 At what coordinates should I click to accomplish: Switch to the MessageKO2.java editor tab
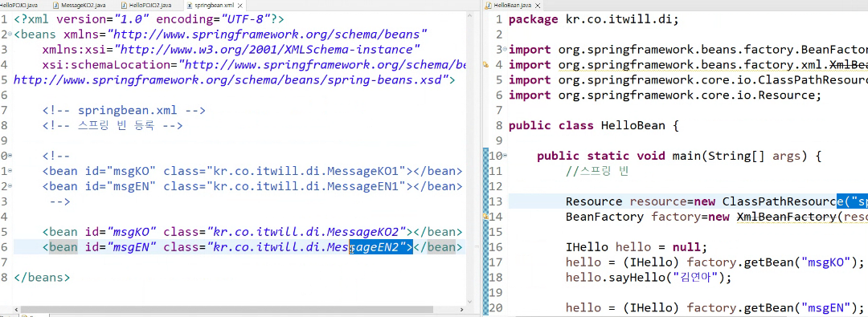(84, 5)
